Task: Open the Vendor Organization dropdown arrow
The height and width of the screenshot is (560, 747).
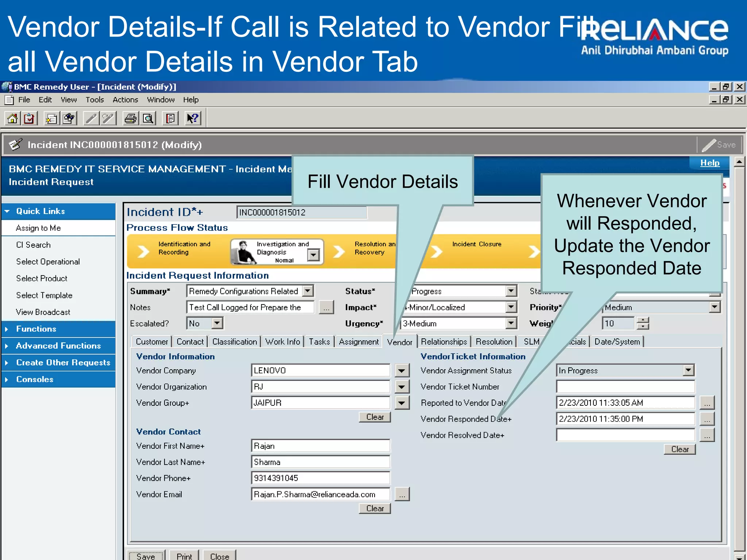Action: (x=402, y=387)
